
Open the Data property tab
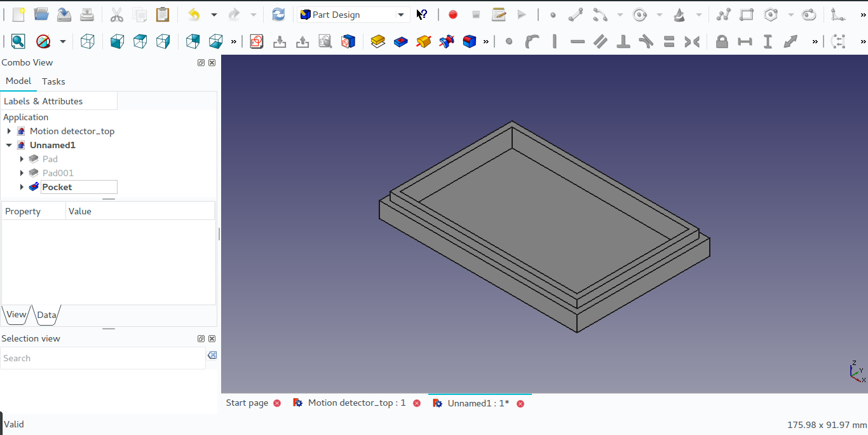(x=46, y=315)
